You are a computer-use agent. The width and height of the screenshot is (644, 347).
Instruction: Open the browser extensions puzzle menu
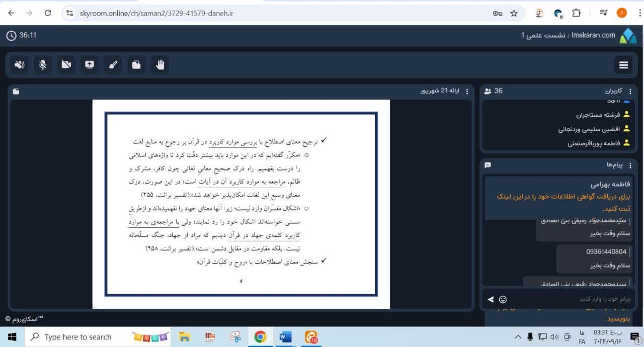pyautogui.click(x=577, y=13)
